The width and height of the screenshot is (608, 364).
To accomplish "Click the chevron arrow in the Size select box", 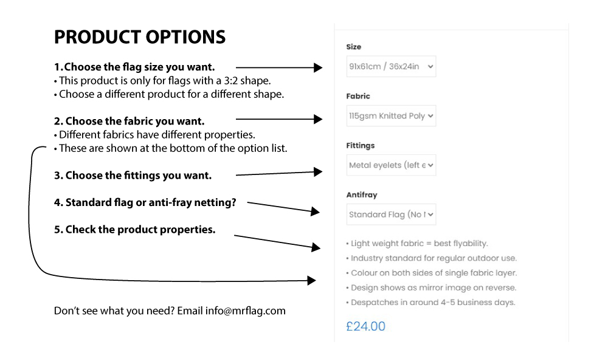I will pos(430,67).
